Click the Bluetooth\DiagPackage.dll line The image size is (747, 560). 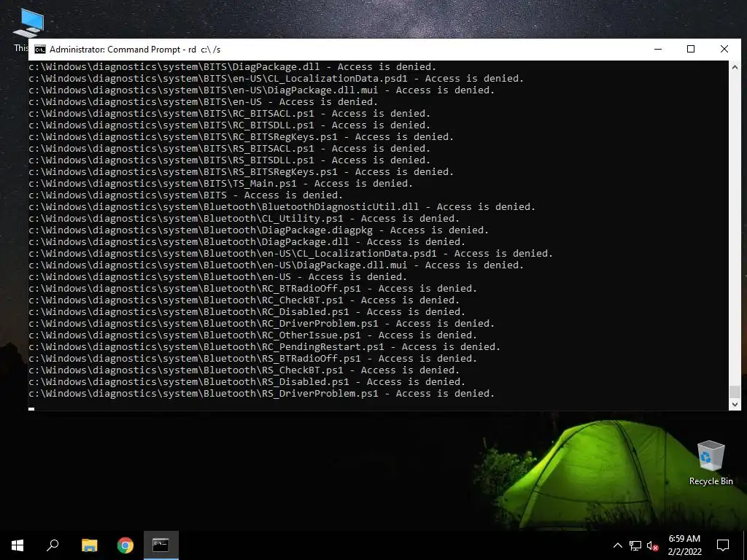coord(247,242)
